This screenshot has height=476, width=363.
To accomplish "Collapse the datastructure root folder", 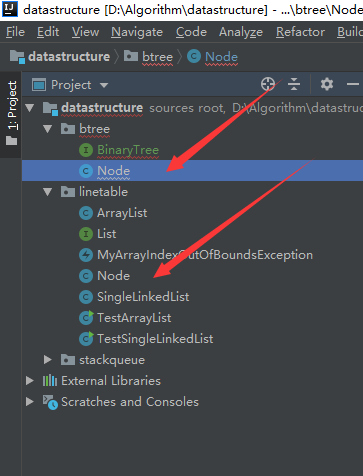I will pos(30,108).
